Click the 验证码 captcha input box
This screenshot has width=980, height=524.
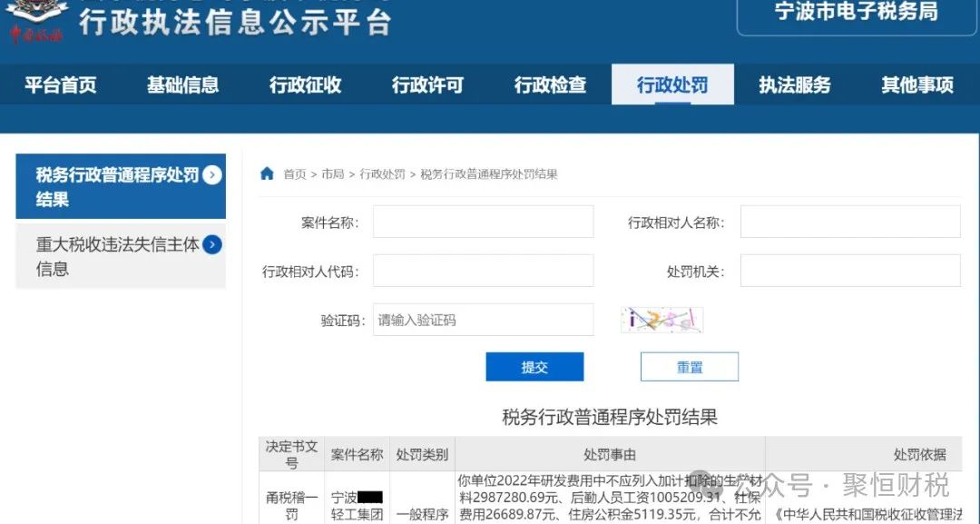483,320
